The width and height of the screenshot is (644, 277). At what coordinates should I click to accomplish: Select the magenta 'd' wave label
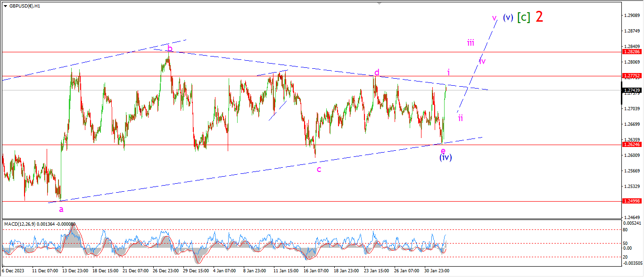377,73
